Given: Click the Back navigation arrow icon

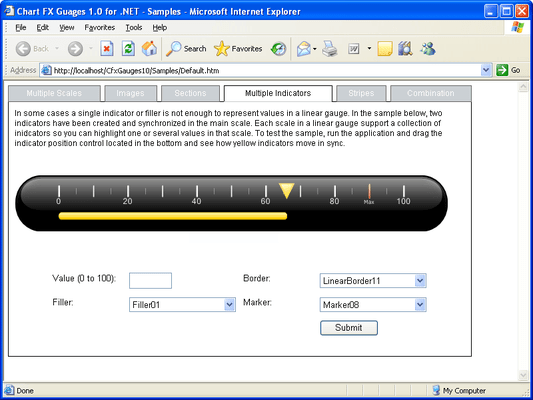Looking at the screenshot, I should tap(23, 49).
